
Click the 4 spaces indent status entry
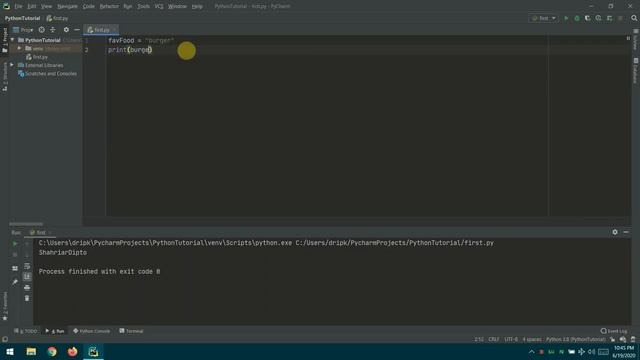pos(532,340)
